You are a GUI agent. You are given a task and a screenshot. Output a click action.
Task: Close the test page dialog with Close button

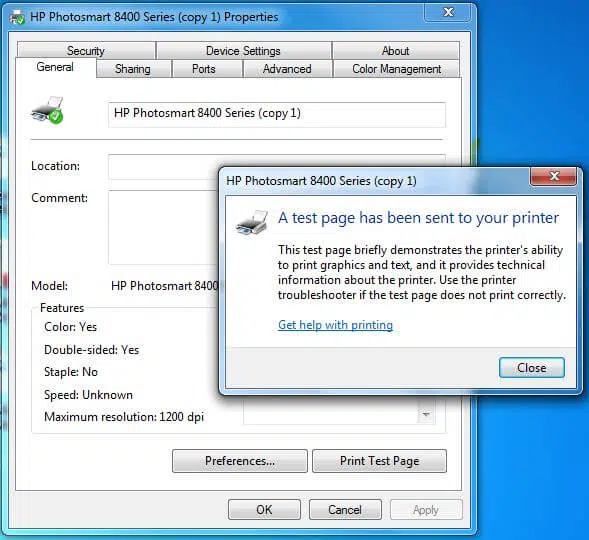[x=532, y=368]
